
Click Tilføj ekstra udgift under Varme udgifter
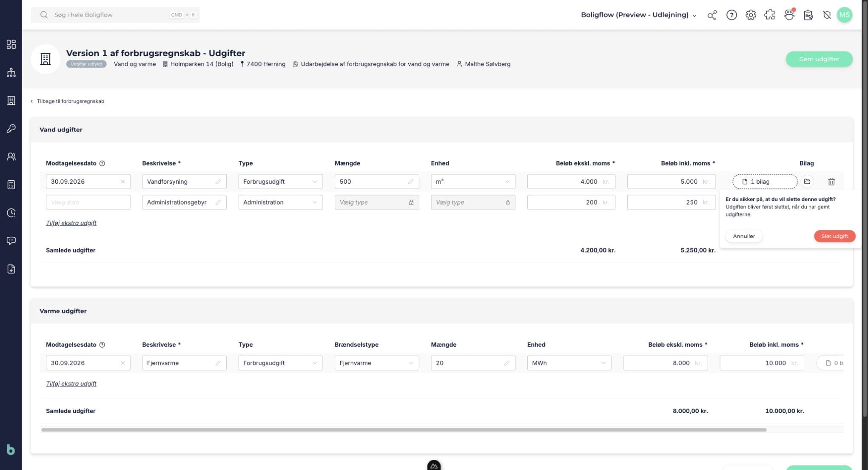pos(71,384)
